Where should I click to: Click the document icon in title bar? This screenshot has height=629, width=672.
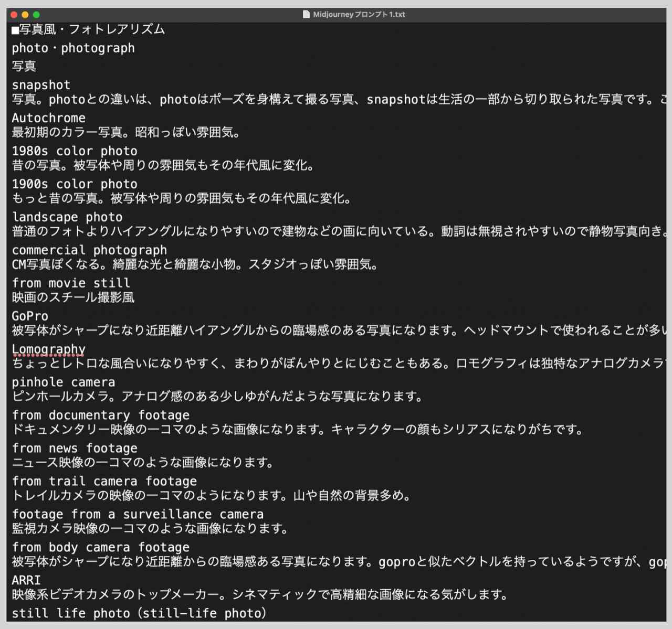(307, 14)
